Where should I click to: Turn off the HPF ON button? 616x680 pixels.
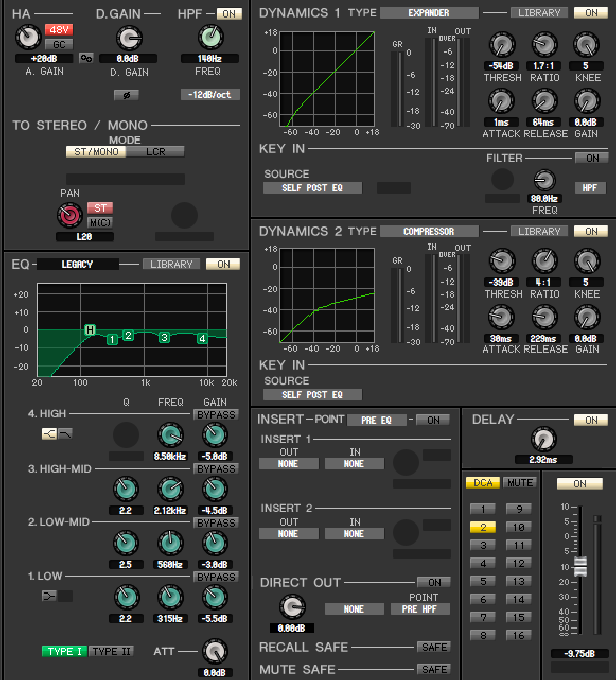pos(229,14)
